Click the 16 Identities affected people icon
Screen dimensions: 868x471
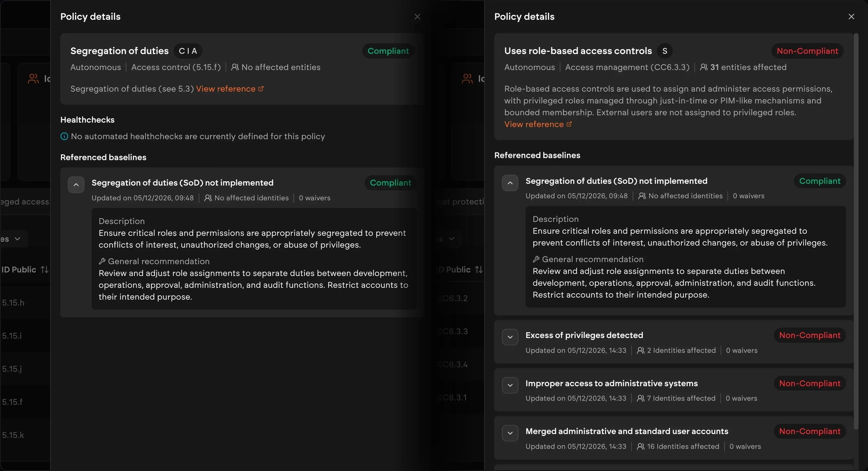(641, 446)
